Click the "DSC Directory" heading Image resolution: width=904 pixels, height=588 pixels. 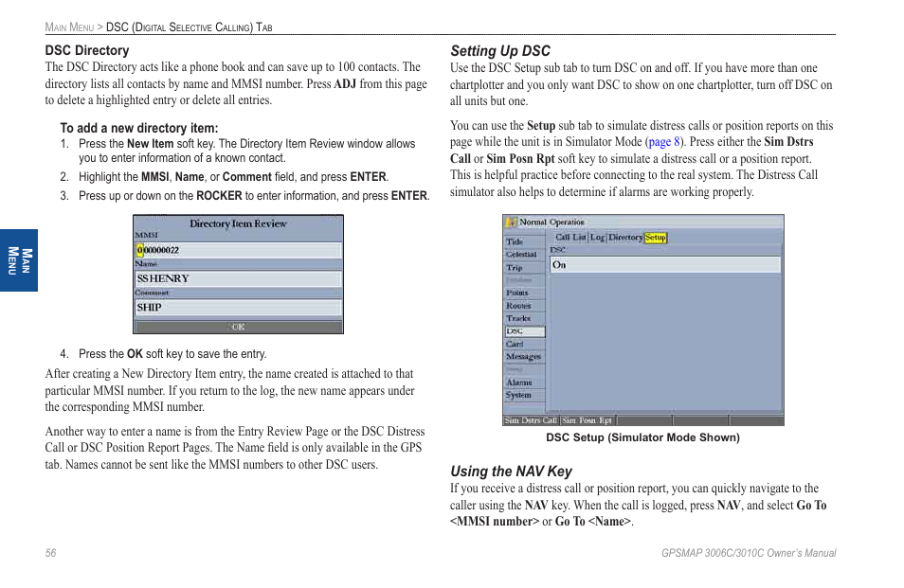[87, 51]
